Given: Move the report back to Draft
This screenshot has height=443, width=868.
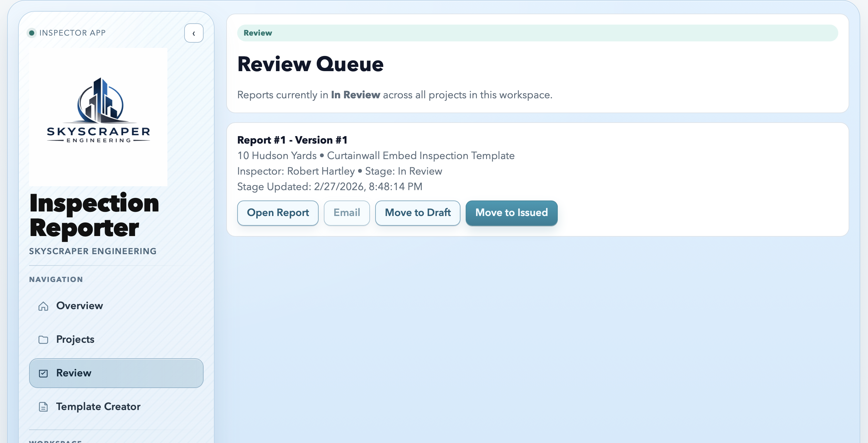Looking at the screenshot, I should pyautogui.click(x=418, y=213).
